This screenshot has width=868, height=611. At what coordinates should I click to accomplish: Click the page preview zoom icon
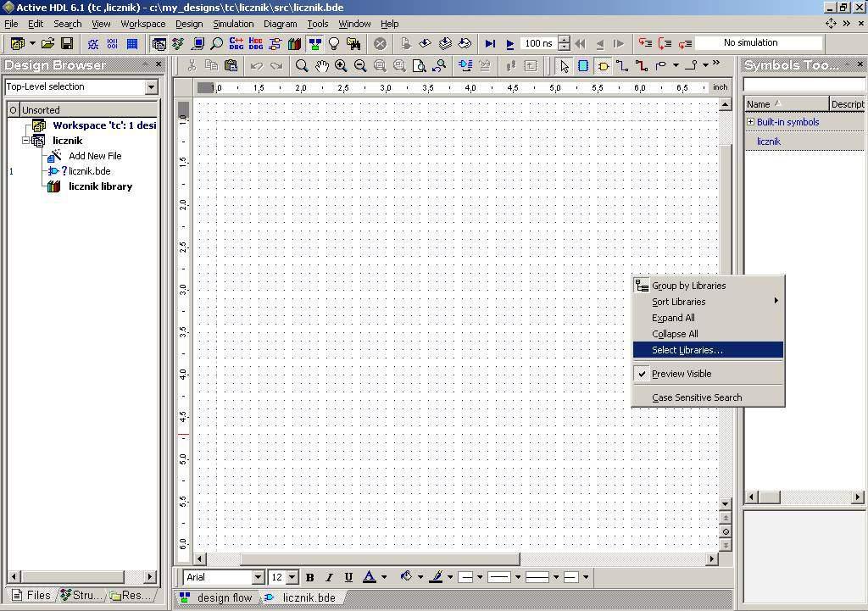pyautogui.click(x=419, y=66)
